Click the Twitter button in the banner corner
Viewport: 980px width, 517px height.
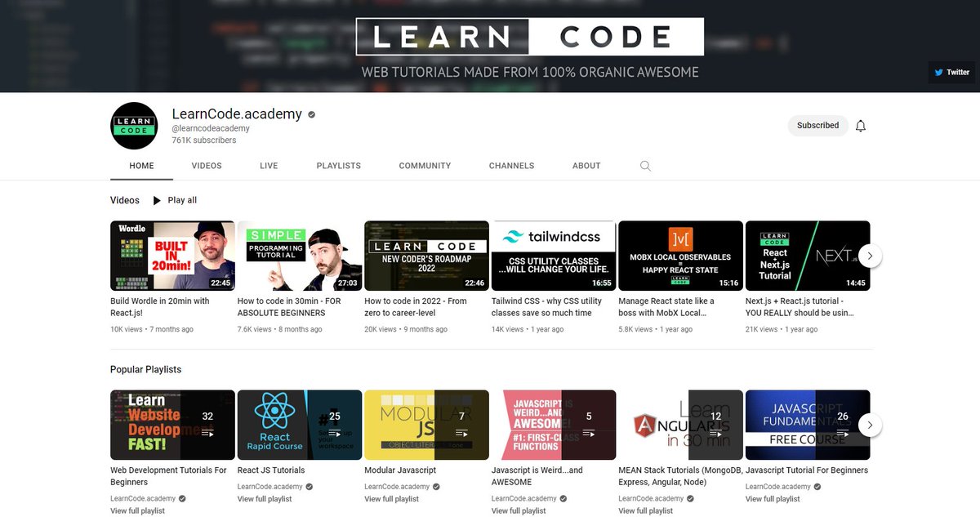tap(951, 72)
